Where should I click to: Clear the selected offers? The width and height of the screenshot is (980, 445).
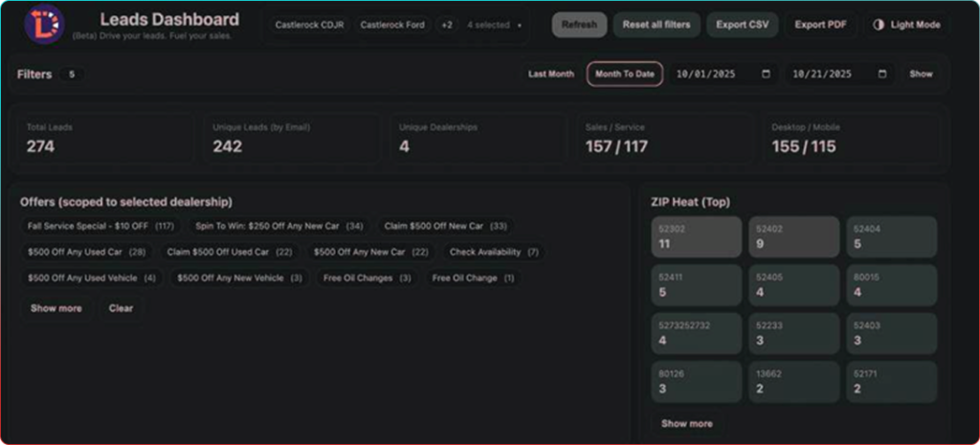click(121, 308)
